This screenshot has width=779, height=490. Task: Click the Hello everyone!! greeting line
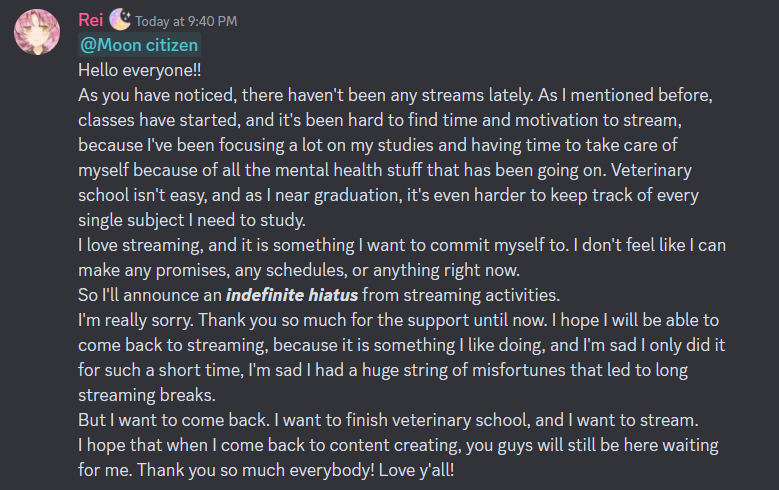point(140,70)
